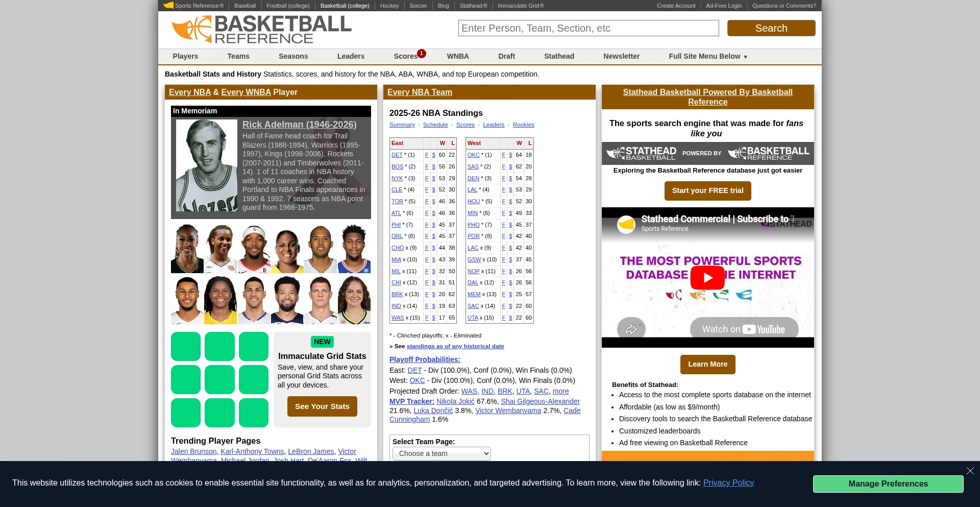This screenshot has width=980, height=507.
Task: Click the Ad-Free Login link
Action: 724,6
